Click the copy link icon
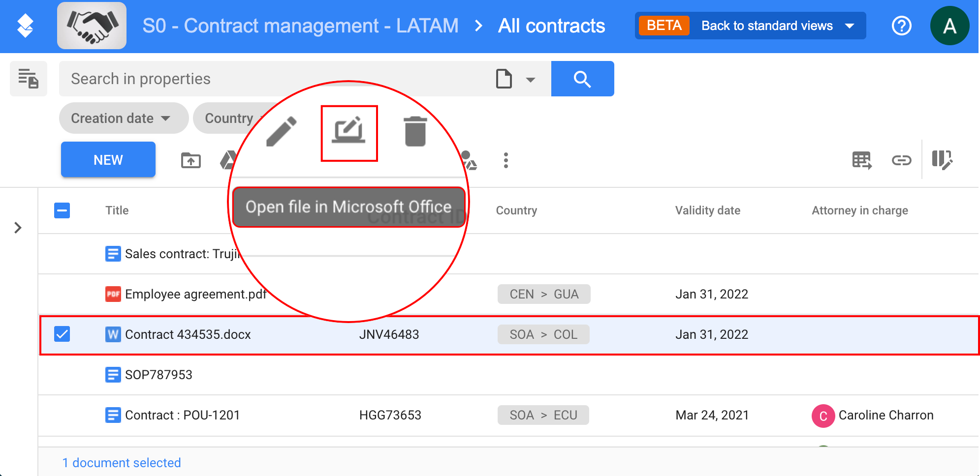The image size is (980, 476). point(901,160)
